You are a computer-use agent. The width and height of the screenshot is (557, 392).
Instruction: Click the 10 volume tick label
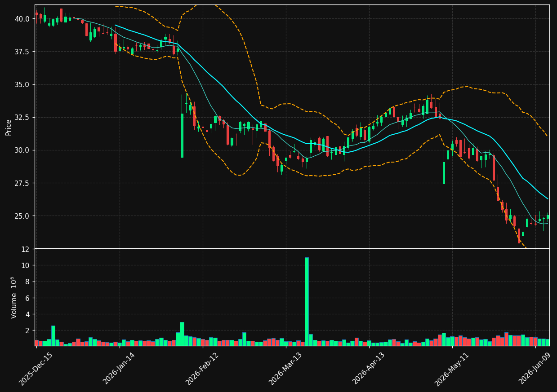26,265
